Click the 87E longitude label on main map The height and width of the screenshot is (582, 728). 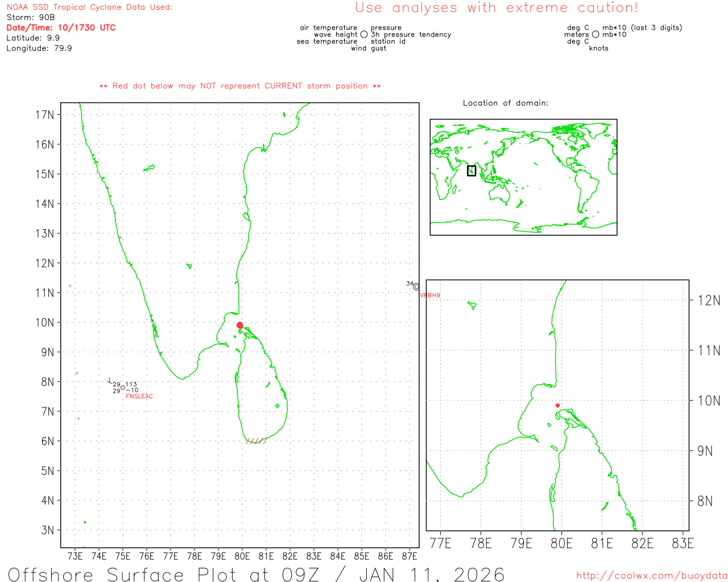409,556
